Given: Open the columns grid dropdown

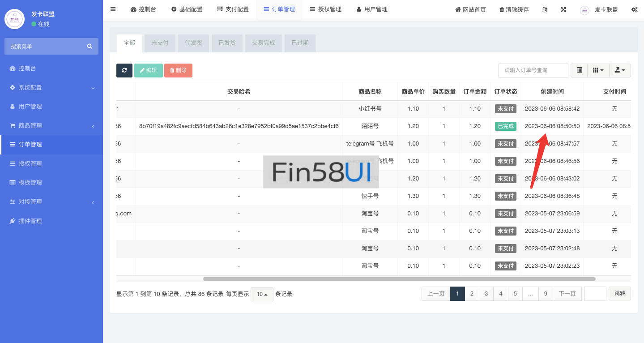Looking at the screenshot, I should pyautogui.click(x=598, y=70).
